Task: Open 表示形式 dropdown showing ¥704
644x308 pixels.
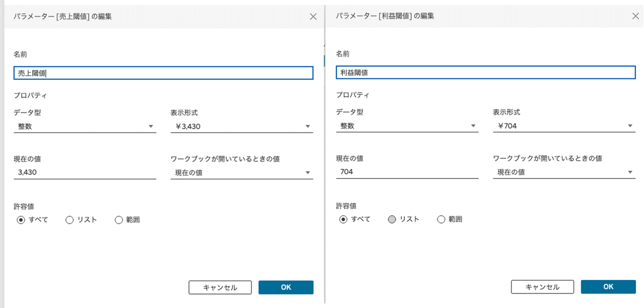Action: (x=564, y=126)
